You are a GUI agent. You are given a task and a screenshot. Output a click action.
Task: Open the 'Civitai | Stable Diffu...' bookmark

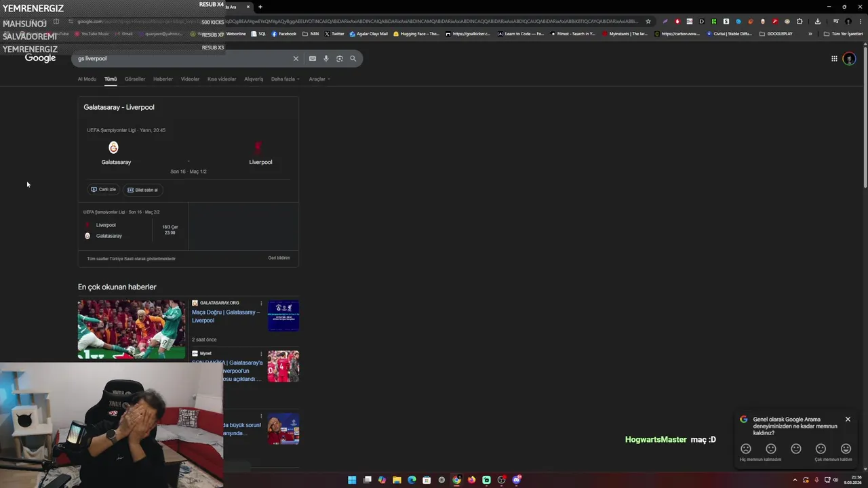[x=729, y=34]
